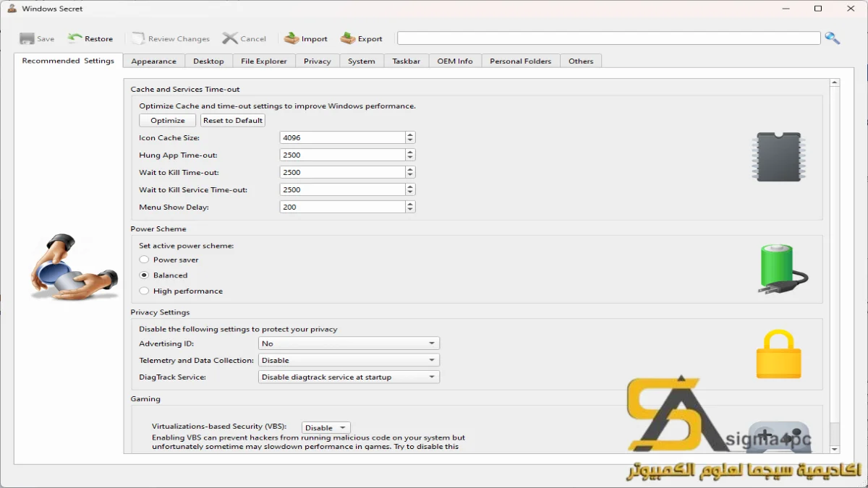This screenshot has width=868, height=488.
Task: Click the Cancel X icon
Action: (x=230, y=38)
